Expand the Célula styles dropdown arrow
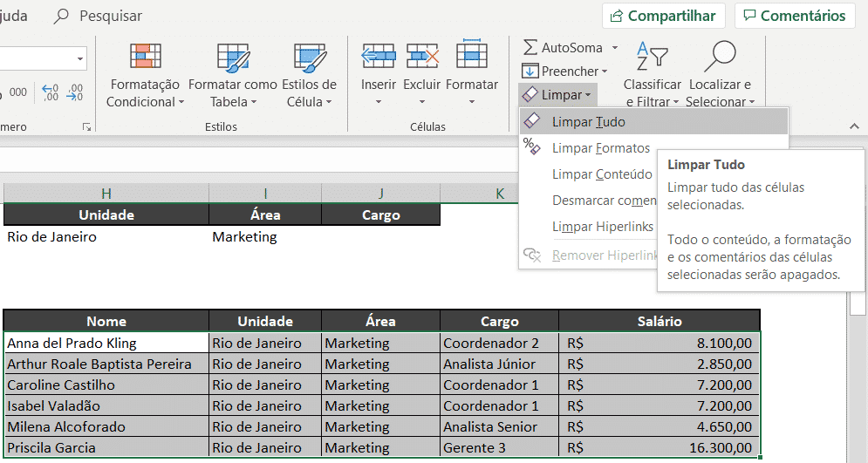The image size is (868, 463). (x=328, y=102)
